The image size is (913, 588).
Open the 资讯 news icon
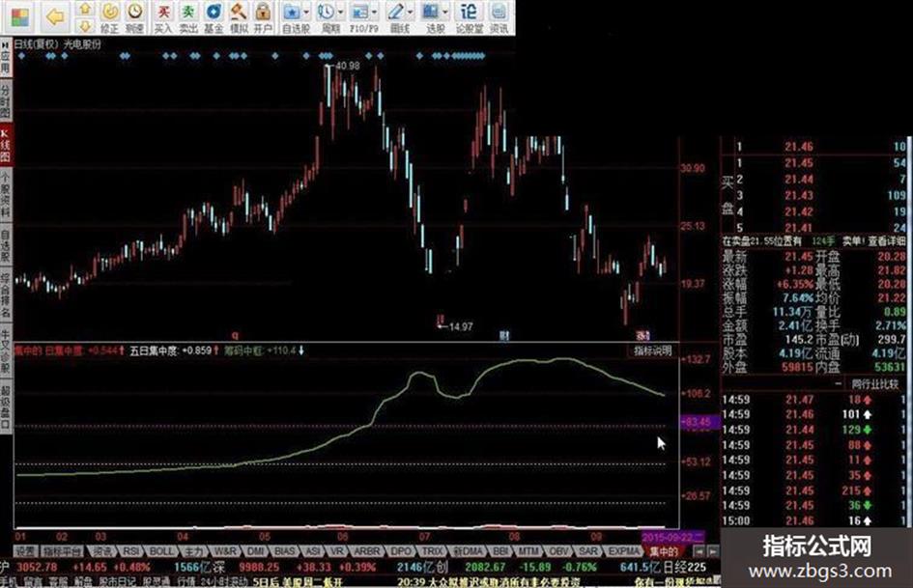[x=499, y=16]
